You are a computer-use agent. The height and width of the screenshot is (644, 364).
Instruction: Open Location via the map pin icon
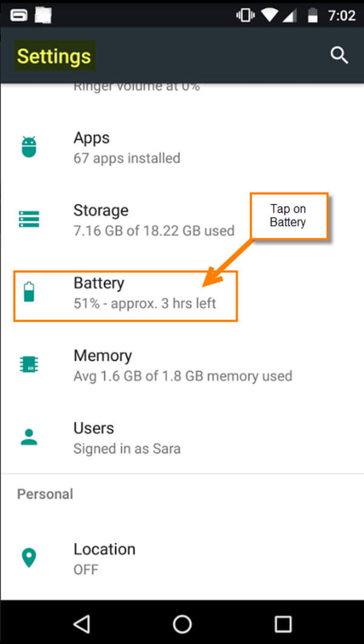coord(29,558)
